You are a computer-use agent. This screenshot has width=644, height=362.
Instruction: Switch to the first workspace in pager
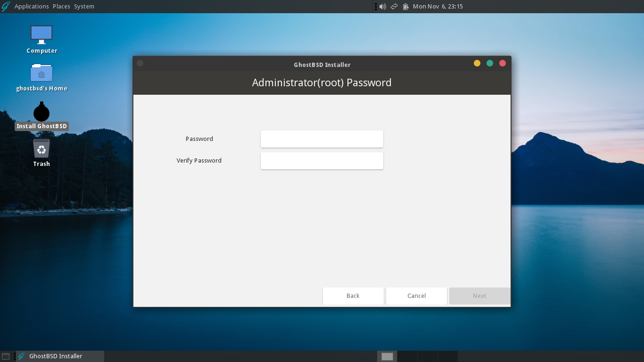387,356
